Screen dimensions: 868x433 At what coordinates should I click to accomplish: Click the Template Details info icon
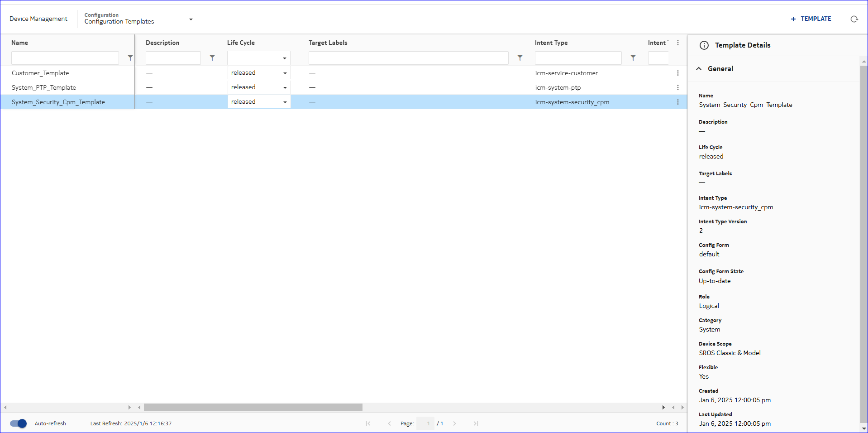(704, 45)
